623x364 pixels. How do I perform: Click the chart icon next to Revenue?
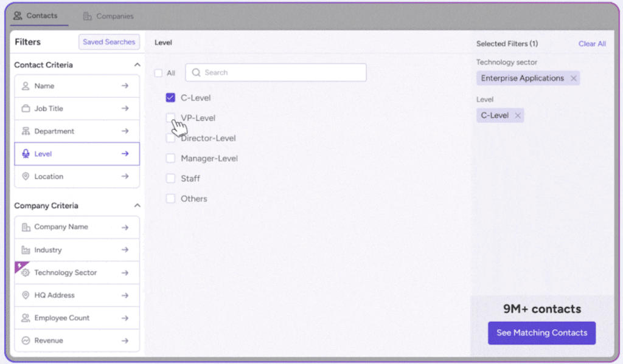point(26,340)
